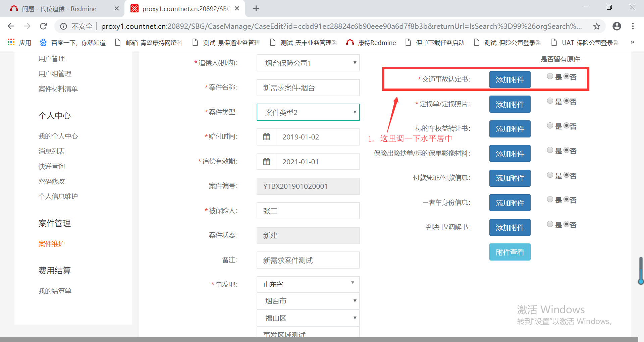The width and height of the screenshot is (644, 342).
Task: Click the browser address bar URL
Action: pos(341,26)
